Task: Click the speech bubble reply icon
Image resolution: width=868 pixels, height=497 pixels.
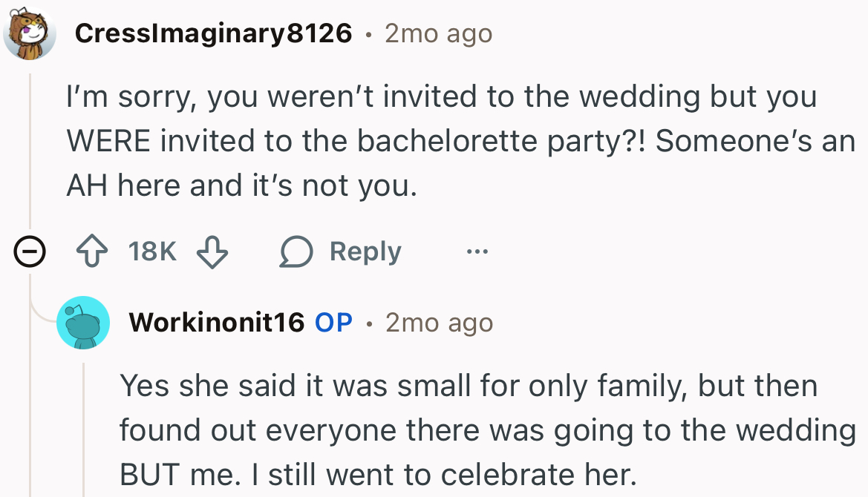Action: (296, 252)
